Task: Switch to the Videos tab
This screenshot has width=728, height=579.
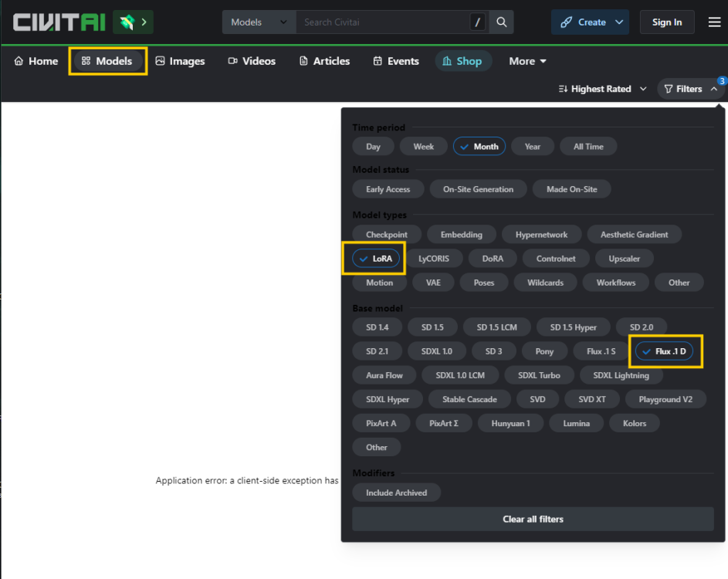Action: [x=252, y=61]
